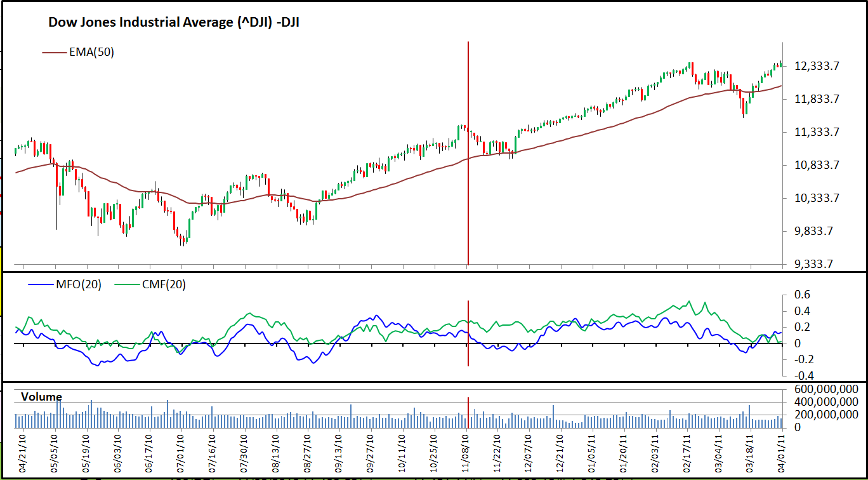
Task: Select the MFO(20) legend label
Action: point(79,284)
